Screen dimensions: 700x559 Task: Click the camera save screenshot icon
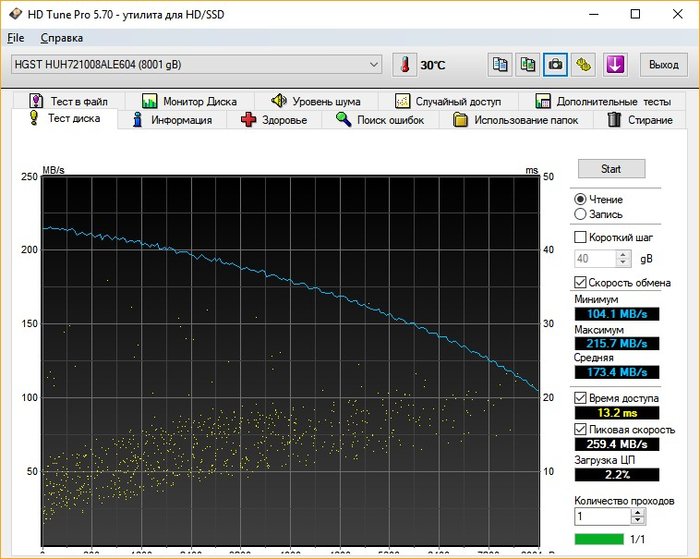pyautogui.click(x=555, y=65)
